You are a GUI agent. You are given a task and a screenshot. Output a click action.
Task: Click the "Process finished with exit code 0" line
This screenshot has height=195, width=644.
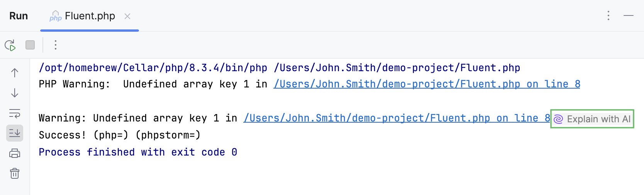tap(138, 152)
